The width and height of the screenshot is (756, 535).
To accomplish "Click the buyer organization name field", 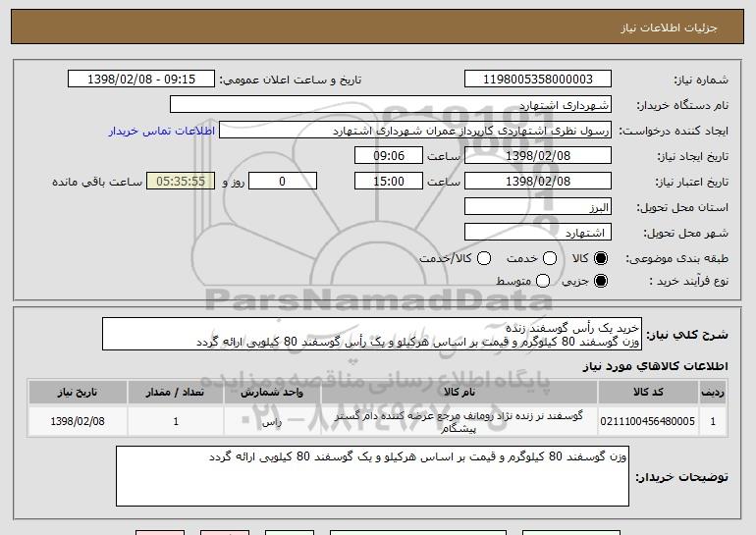I will pyautogui.click(x=391, y=105).
